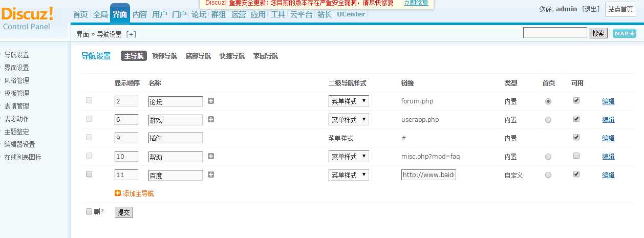Open the UCenter top menu
Screen dimensions: 644x238
351,14
